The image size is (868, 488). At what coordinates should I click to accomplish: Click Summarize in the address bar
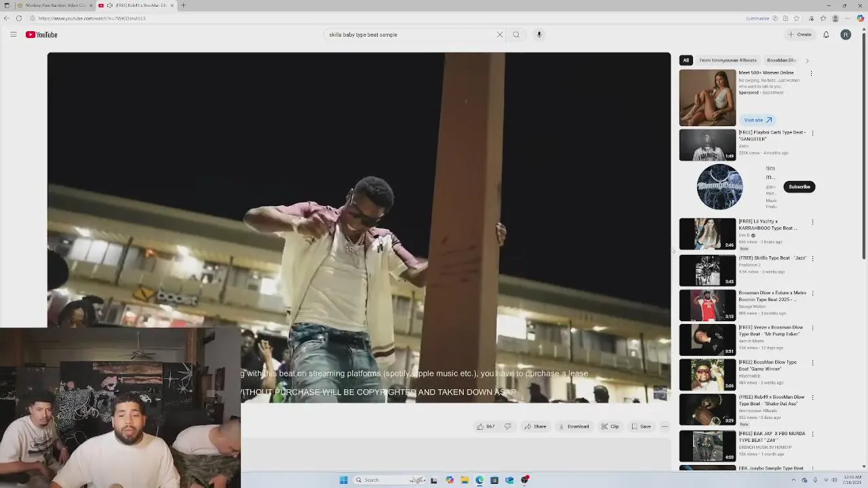757,18
